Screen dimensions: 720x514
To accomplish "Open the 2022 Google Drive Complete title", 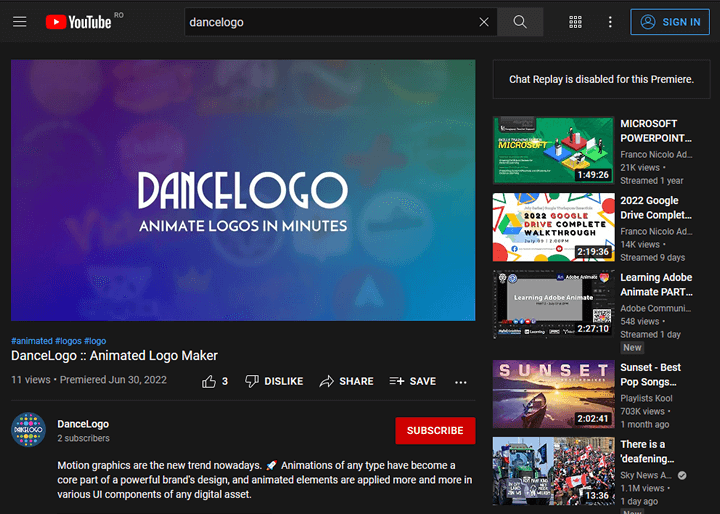I will 656,208.
